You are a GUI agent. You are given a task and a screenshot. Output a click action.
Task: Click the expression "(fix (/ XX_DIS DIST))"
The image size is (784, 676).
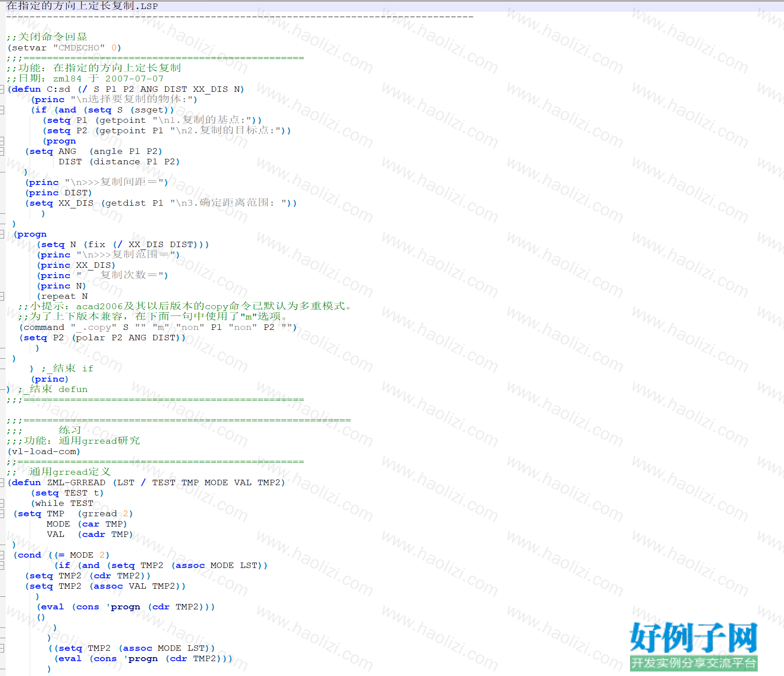point(144,244)
